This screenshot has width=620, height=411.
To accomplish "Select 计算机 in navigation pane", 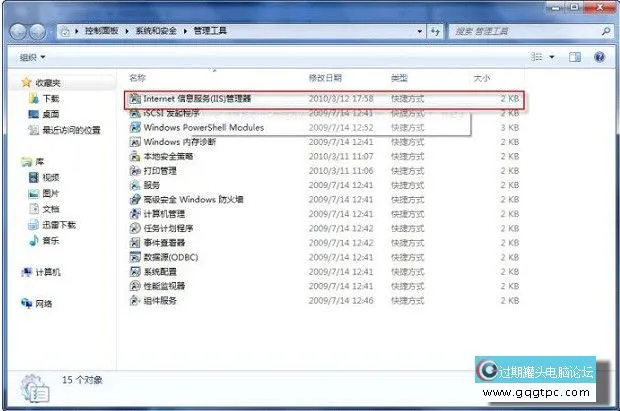I will [48, 272].
